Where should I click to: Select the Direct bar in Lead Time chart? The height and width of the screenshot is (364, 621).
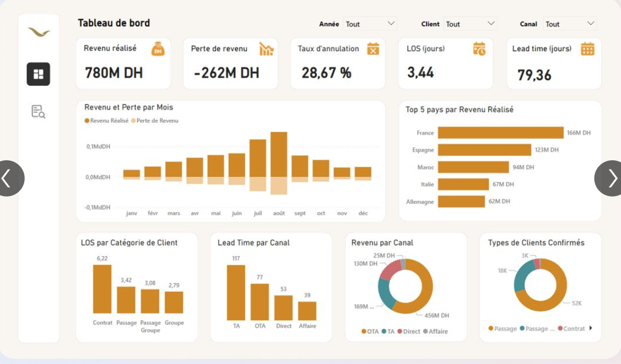click(284, 308)
